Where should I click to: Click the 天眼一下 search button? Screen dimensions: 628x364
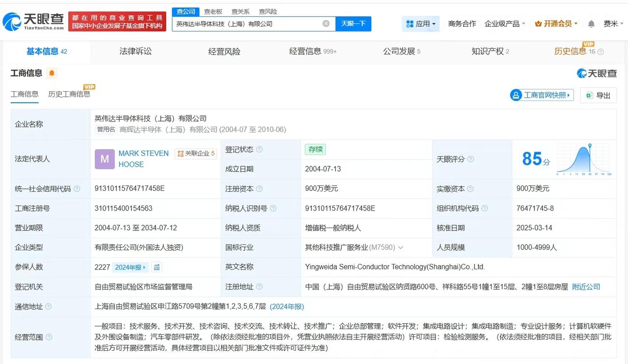[353, 24]
